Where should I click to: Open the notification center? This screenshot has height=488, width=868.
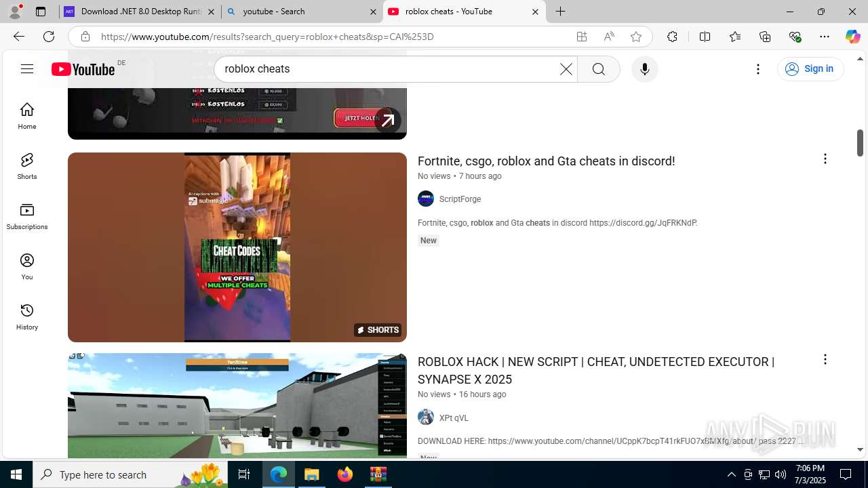(x=846, y=474)
